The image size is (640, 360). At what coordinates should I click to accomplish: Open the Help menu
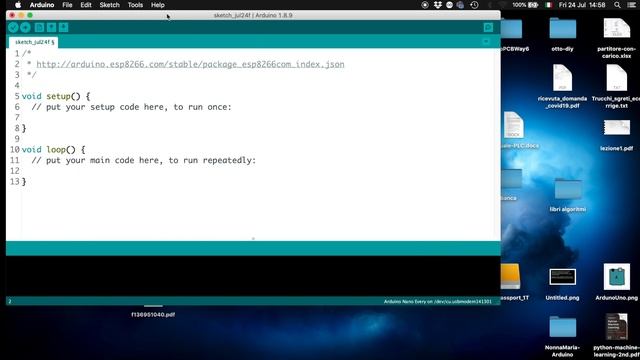[158, 5]
